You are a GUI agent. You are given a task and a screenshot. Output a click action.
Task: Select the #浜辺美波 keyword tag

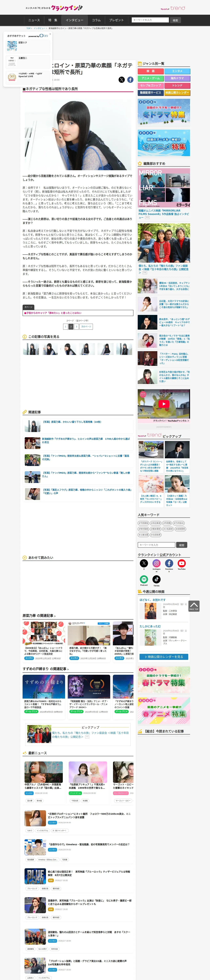point(156,523)
